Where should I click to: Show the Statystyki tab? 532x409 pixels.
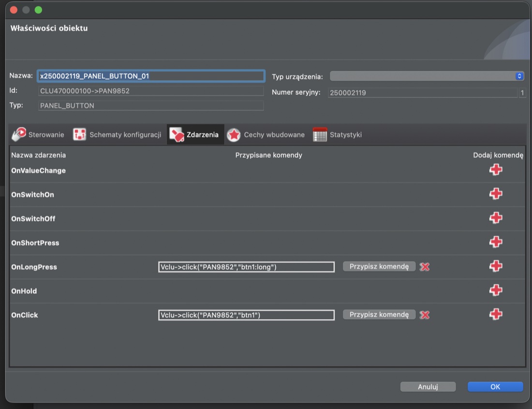pos(338,135)
